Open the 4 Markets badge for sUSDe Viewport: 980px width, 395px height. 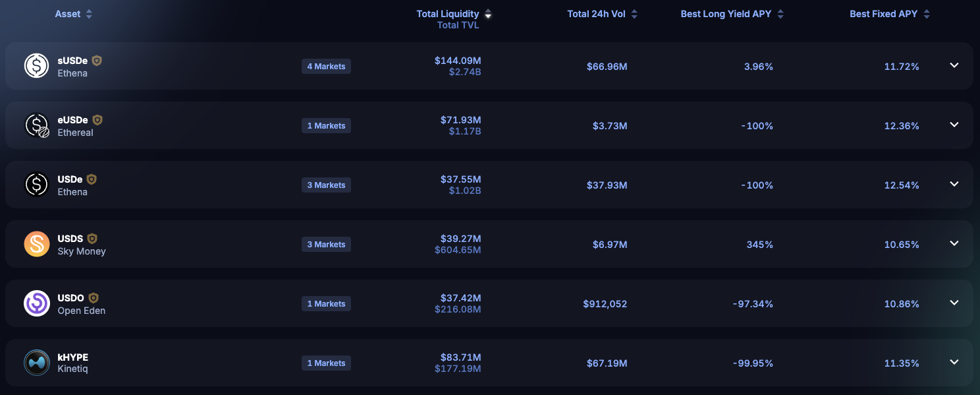[x=326, y=67]
